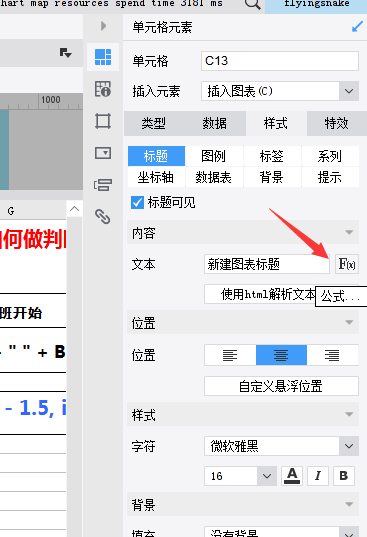The height and width of the screenshot is (537, 367).
Task: Open the 插入元素 dropdown
Action: click(x=349, y=91)
